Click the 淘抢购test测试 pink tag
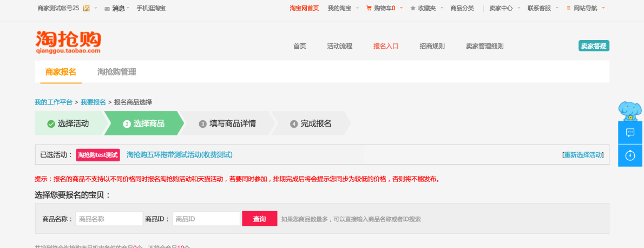Screen dimensions: 644x248 tap(98, 155)
